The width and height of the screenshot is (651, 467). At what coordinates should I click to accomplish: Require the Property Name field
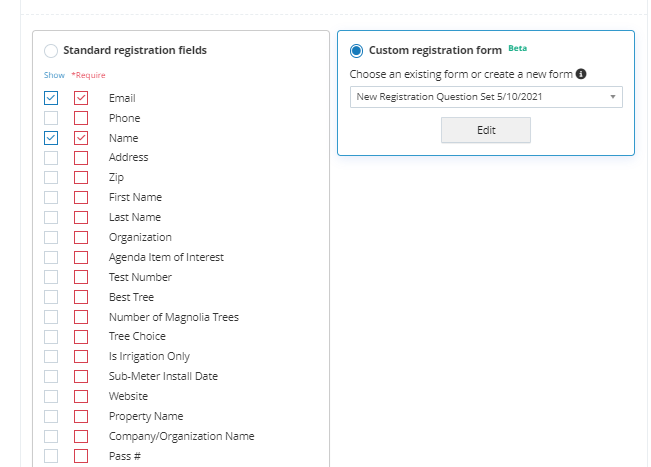[81, 416]
